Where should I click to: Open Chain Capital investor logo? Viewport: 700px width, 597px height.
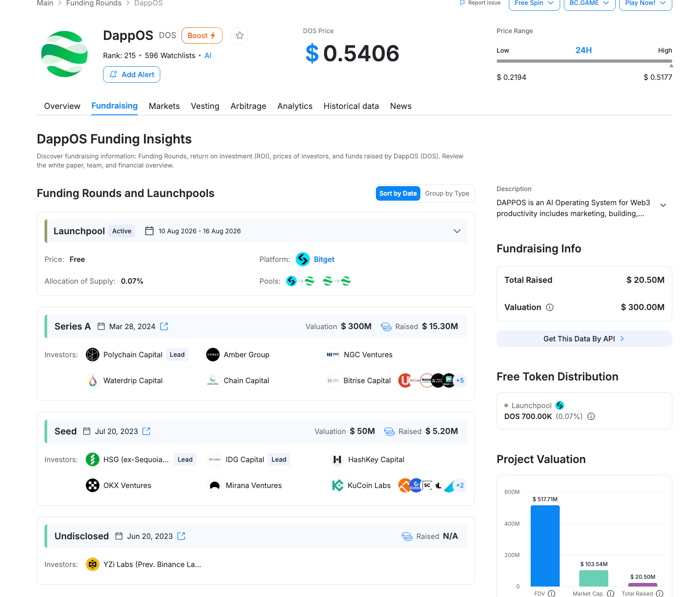(213, 380)
